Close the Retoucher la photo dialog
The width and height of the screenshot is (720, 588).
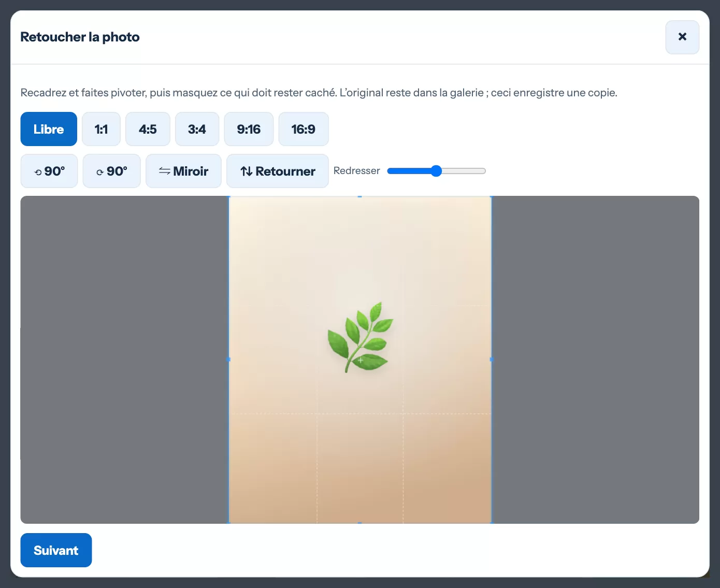[x=682, y=37]
